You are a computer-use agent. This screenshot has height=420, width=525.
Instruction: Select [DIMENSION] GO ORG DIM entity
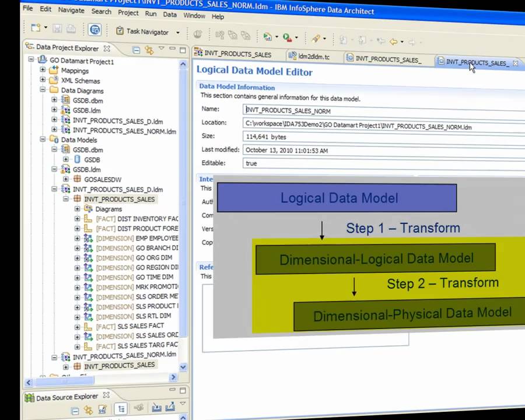(134, 258)
